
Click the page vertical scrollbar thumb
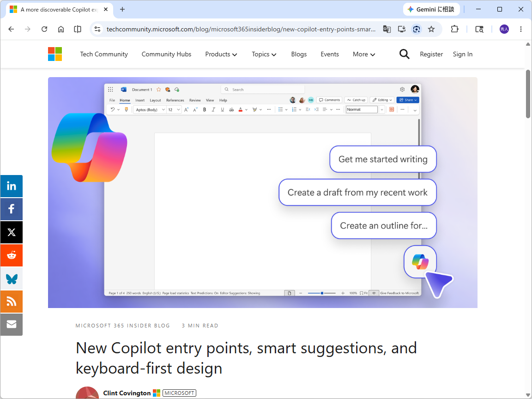click(528, 94)
